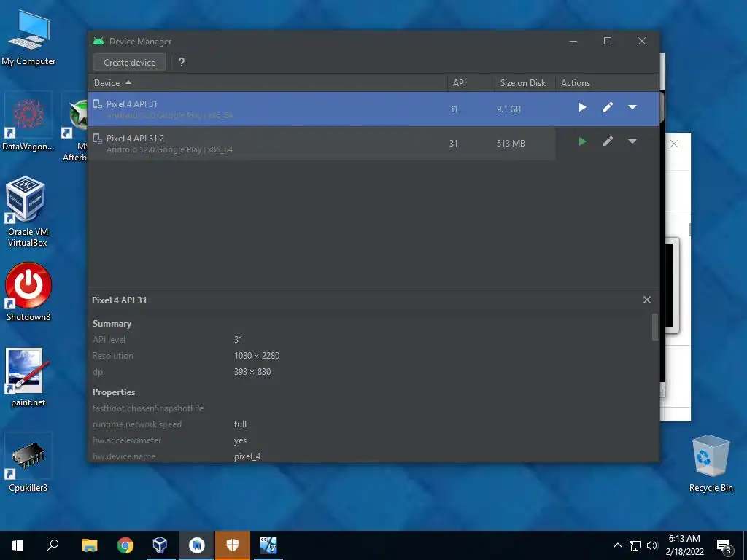
Task: Launch the Pixel 4 API 31 2 emulator
Action: [582, 141]
